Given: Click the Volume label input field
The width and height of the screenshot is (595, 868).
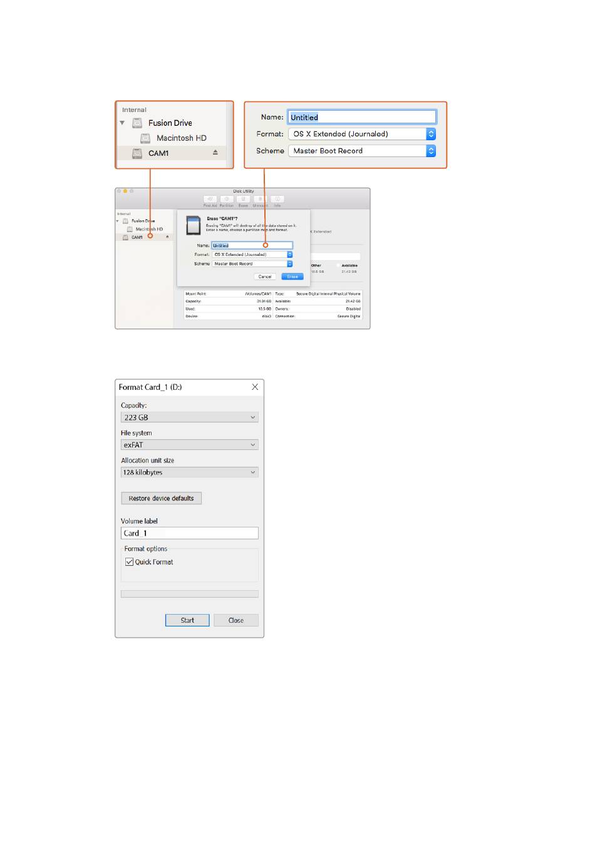Looking at the screenshot, I should (189, 533).
